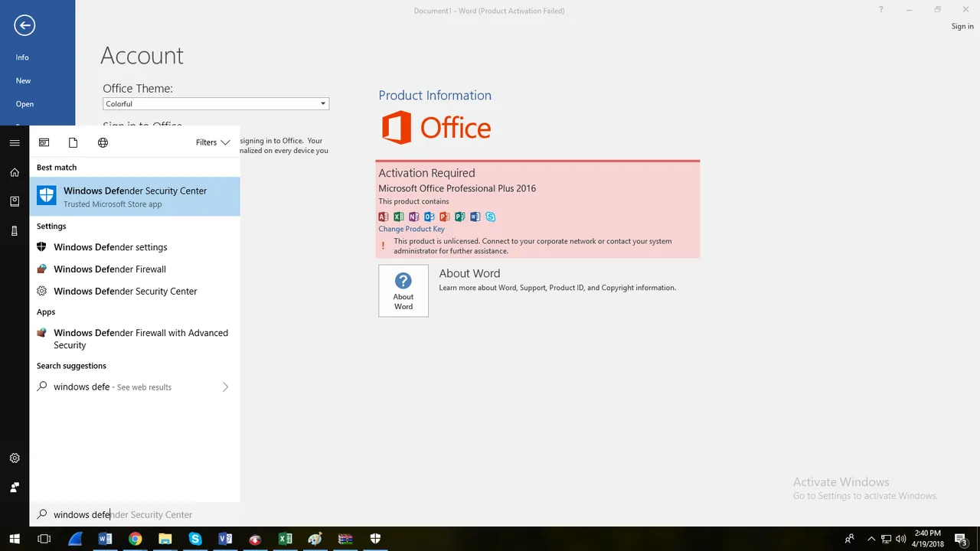Click the OneNote icon in product list
This screenshot has height=551, width=980.
(x=414, y=217)
